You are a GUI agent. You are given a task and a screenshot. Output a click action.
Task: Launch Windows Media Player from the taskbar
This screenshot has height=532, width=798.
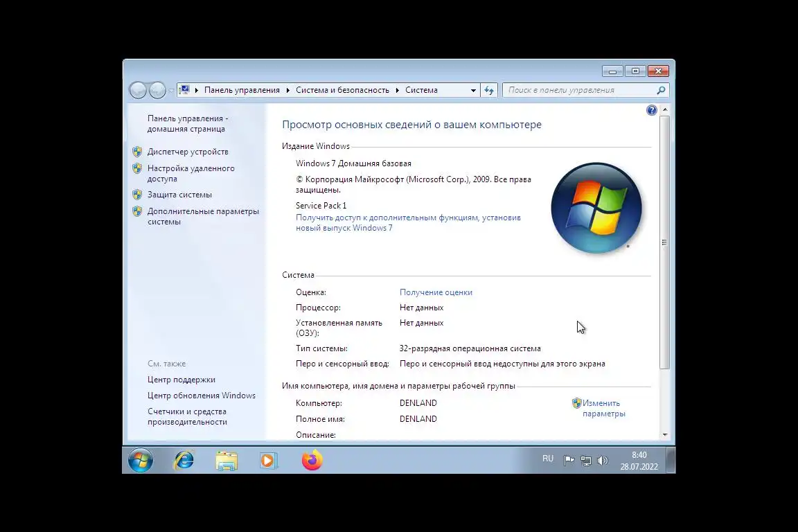[x=268, y=461]
